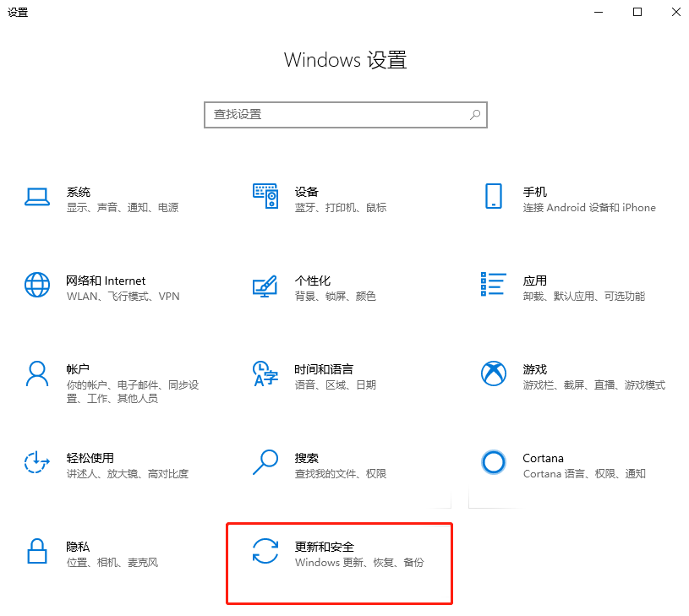Click the 隐私 lock icon
689x616 pixels.
coord(37,551)
